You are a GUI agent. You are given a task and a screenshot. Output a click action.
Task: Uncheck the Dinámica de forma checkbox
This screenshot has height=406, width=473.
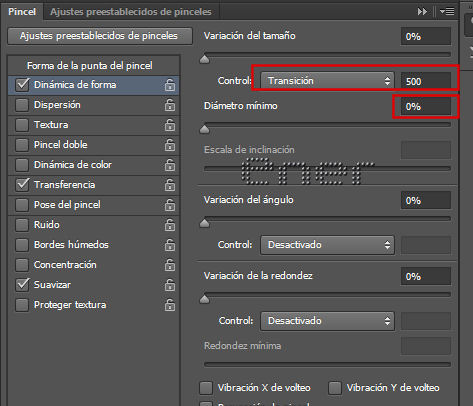(x=22, y=85)
